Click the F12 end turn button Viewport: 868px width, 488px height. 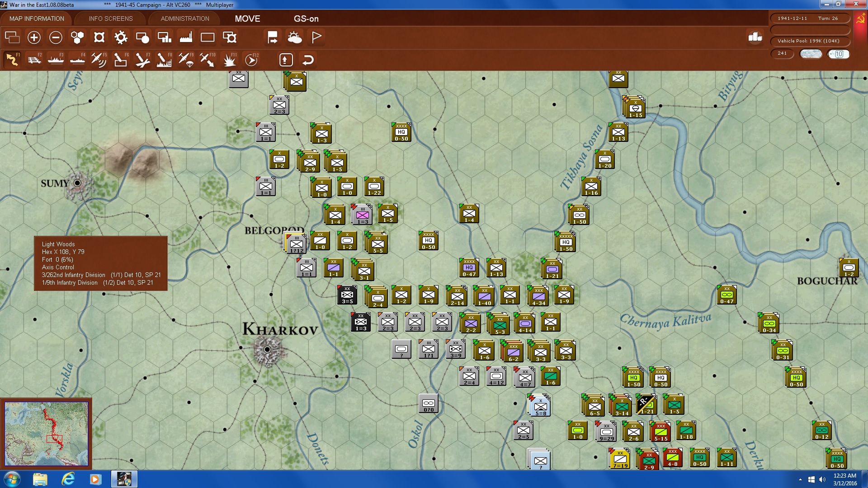[x=251, y=60]
